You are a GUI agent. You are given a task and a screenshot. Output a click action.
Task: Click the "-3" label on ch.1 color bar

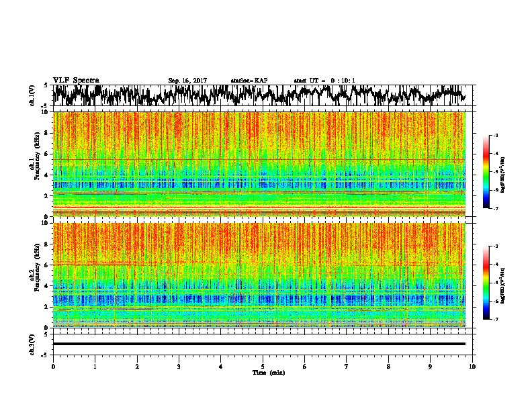pyautogui.click(x=496, y=136)
